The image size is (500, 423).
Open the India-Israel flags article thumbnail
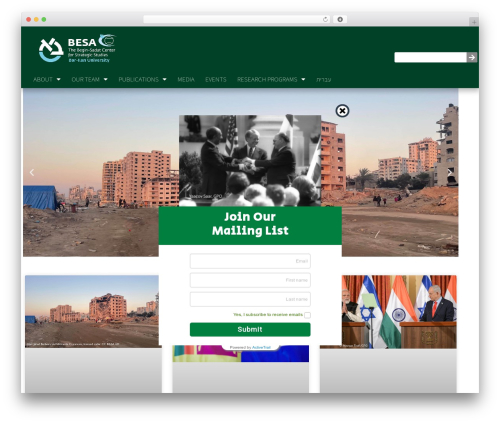pyautogui.click(x=399, y=312)
